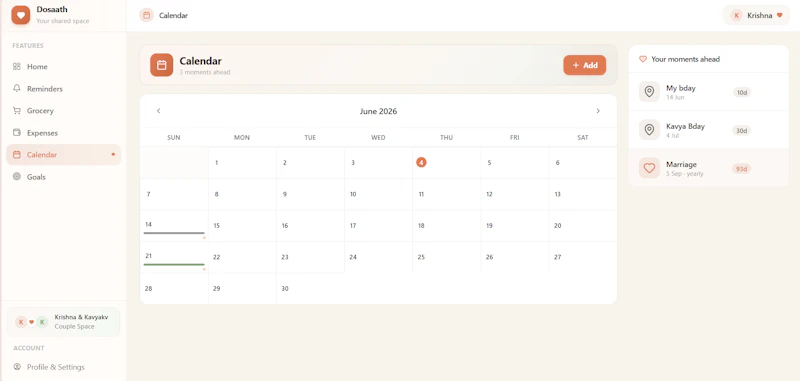The height and width of the screenshot is (381, 800).
Task: Open Profile & Settings
Action: point(64,367)
